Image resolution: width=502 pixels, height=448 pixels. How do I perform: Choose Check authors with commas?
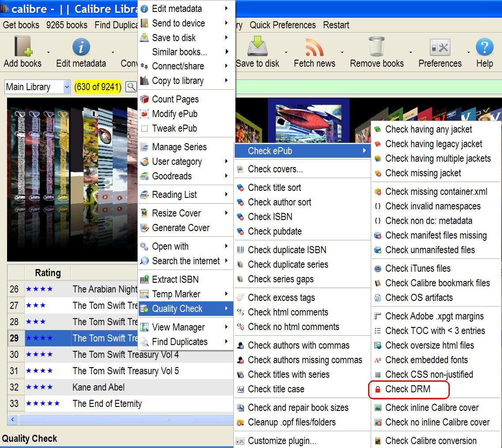(302, 345)
